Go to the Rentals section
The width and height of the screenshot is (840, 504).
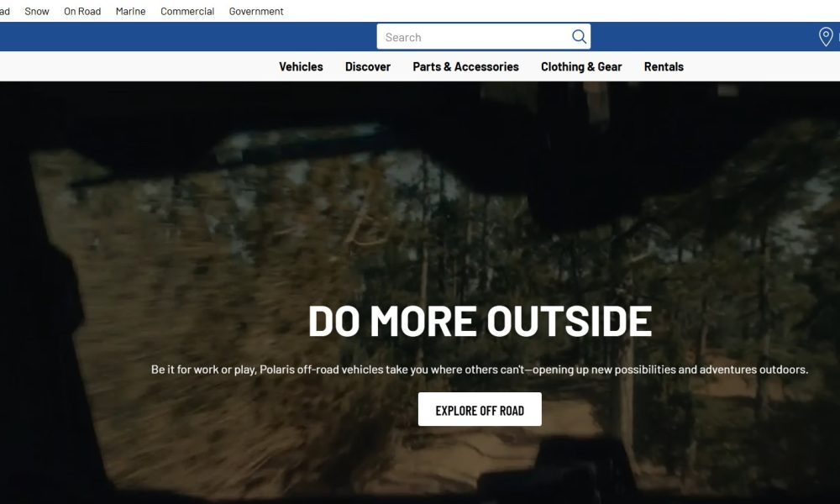[664, 66]
